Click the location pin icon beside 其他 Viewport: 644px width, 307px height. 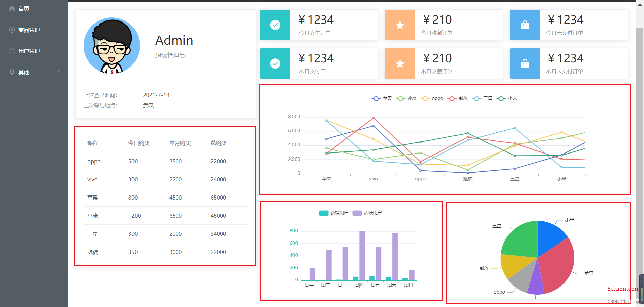[12, 72]
